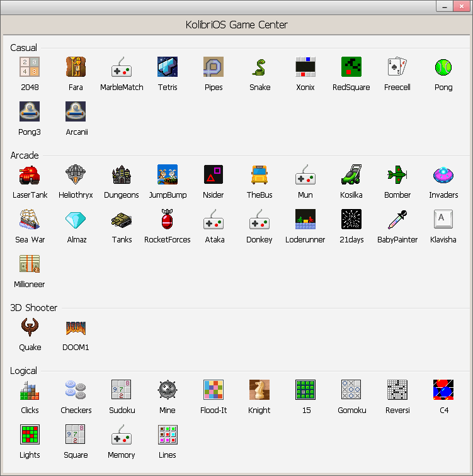Open DOOM1 game
Viewport: 473px width, 476px height.
coord(76,327)
